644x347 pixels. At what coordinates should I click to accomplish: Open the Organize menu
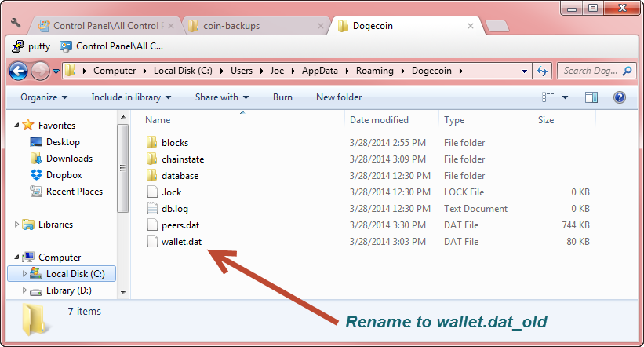[44, 97]
